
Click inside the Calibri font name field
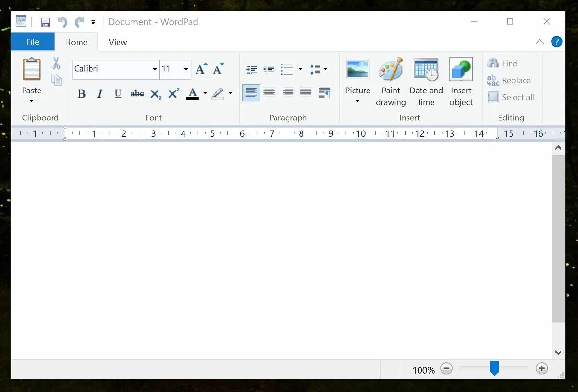click(x=112, y=69)
